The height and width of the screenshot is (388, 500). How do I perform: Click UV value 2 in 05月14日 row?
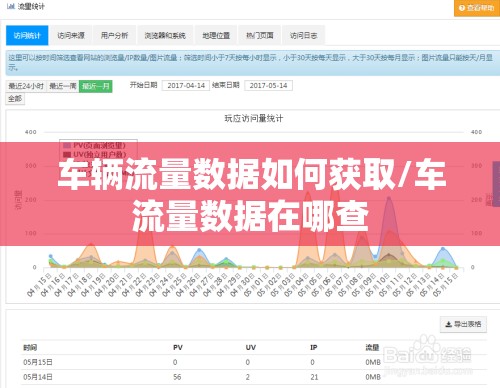(x=248, y=377)
